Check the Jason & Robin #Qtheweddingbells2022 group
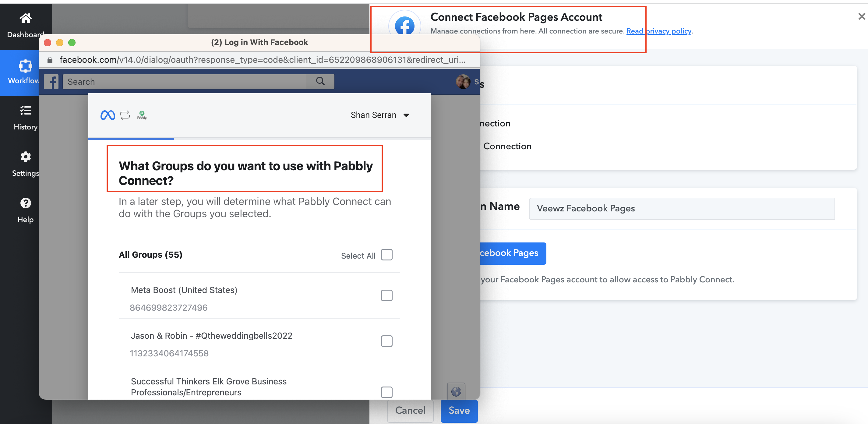The image size is (868, 424). point(387,341)
